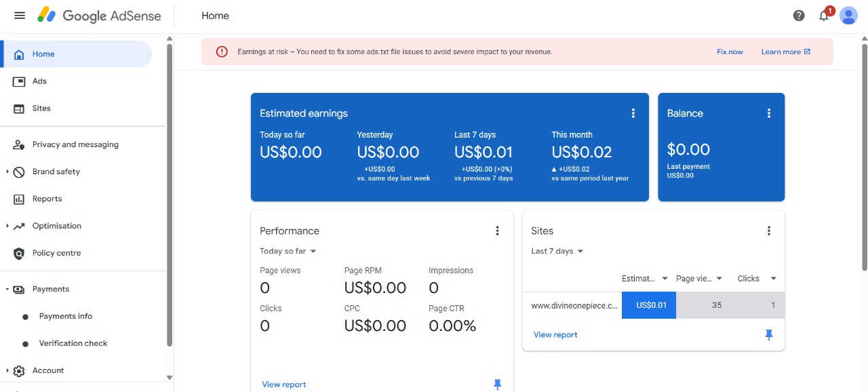Click the Home house icon in sidebar

pyautogui.click(x=19, y=54)
